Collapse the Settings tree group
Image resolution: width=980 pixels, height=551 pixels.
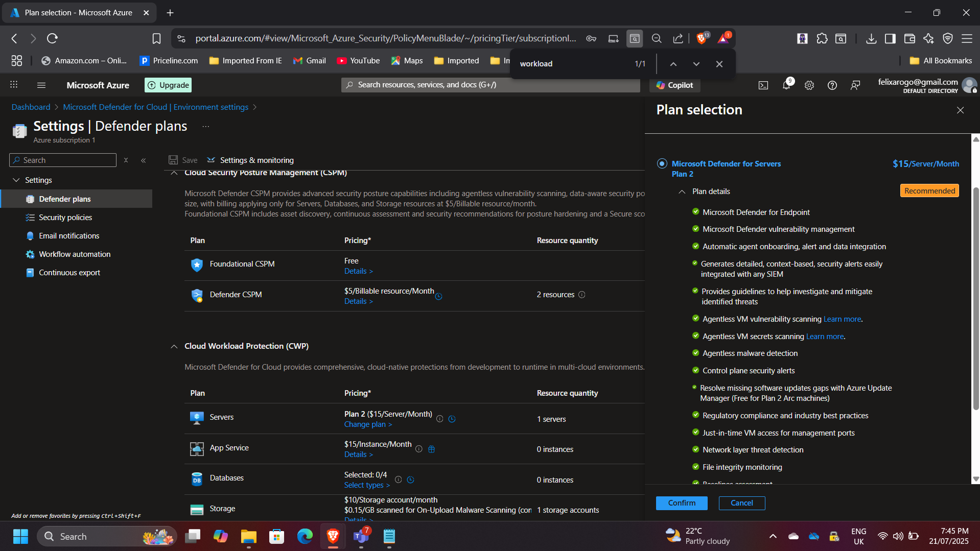click(16, 180)
